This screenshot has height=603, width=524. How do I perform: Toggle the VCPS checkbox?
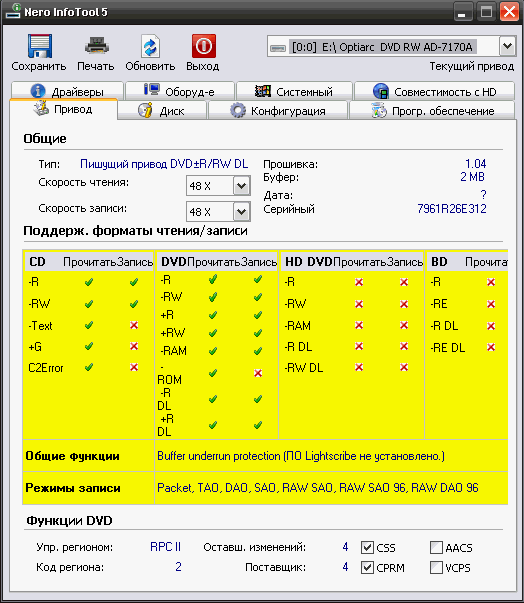[x=436, y=567]
